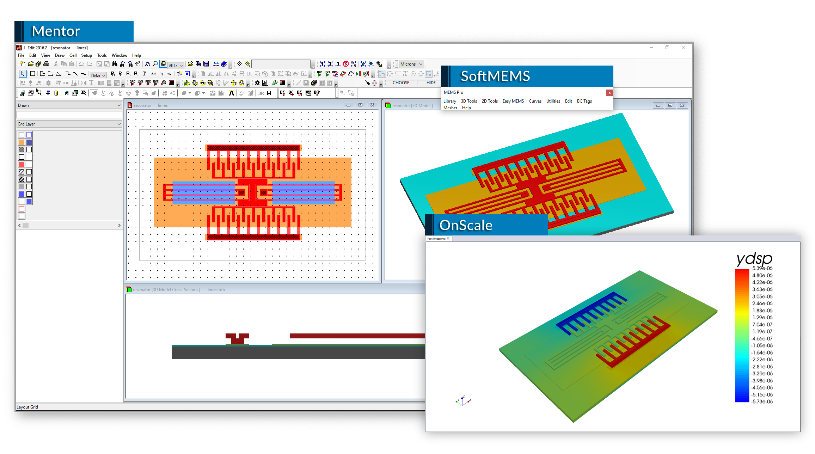
Task: Activate the layout view window title bar
Action: (253, 105)
